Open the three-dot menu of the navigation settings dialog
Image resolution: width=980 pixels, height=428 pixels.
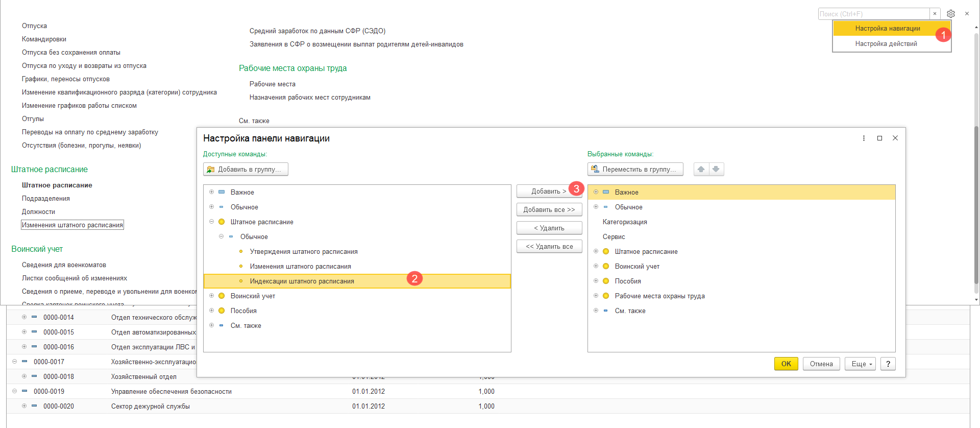pos(864,138)
